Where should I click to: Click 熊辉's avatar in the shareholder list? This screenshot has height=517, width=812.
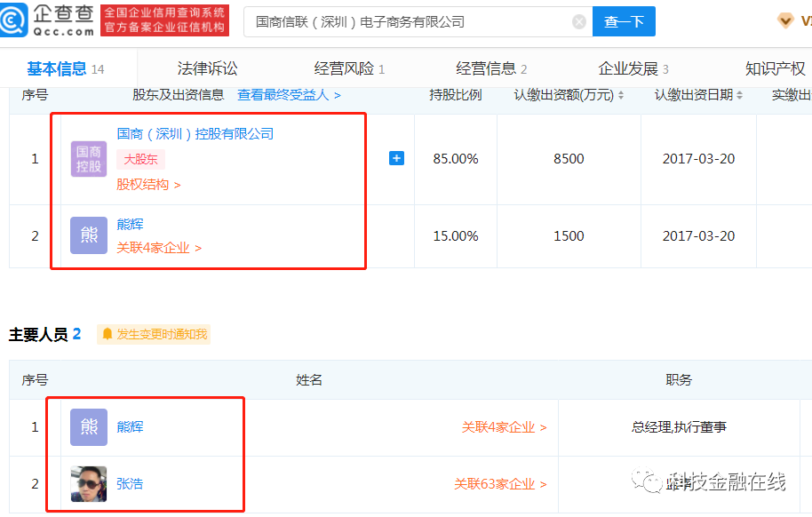click(88, 235)
